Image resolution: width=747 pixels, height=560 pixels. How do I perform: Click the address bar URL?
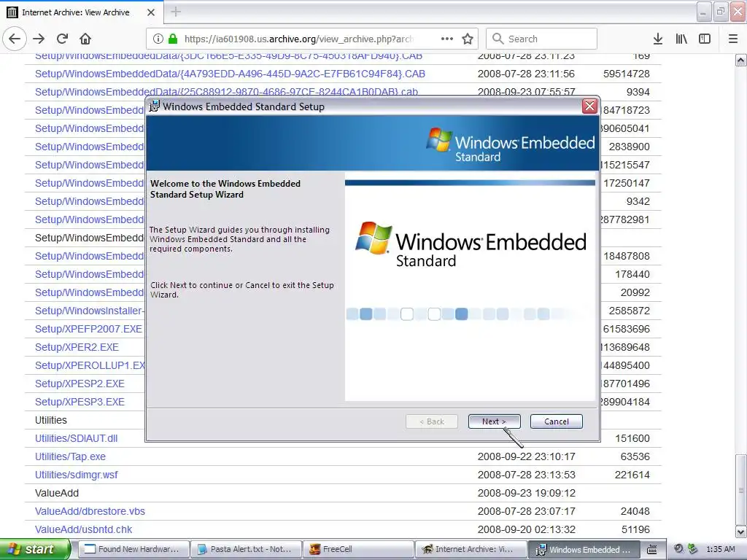click(298, 39)
